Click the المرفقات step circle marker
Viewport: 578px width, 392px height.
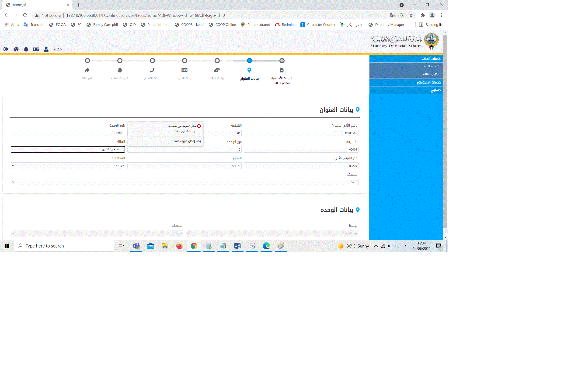(x=87, y=61)
